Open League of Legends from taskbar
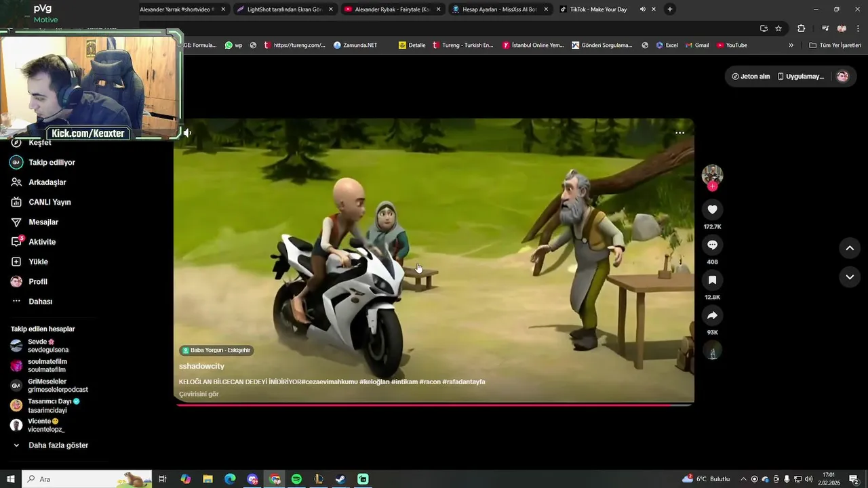This screenshot has height=488, width=868. coord(318,479)
